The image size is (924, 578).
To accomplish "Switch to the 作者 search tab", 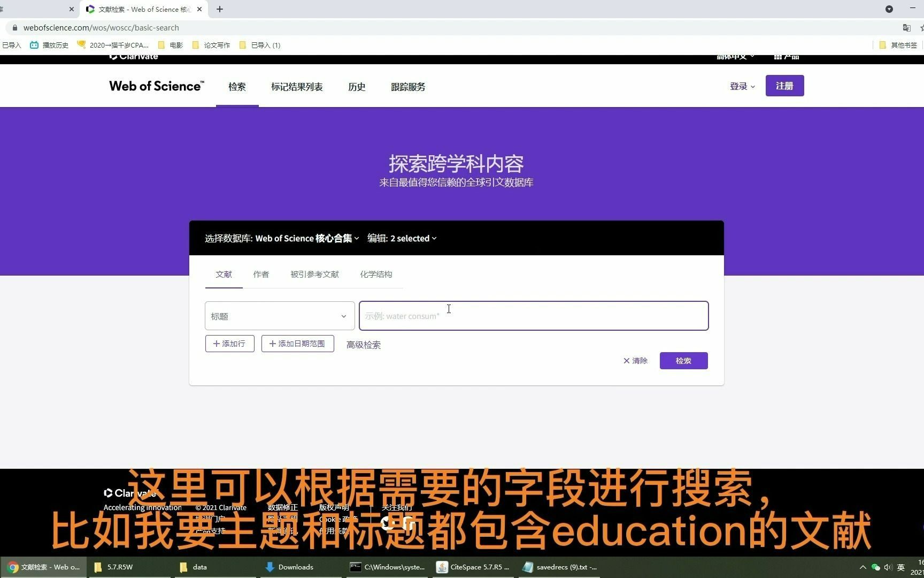I will pyautogui.click(x=261, y=275).
